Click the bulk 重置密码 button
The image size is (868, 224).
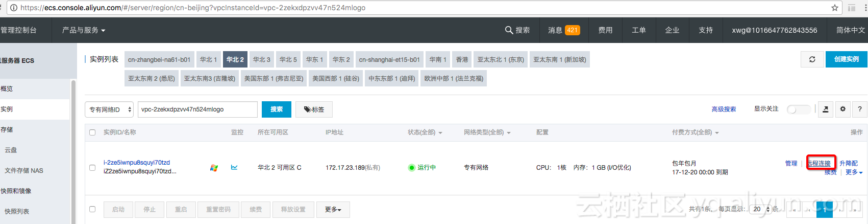218,210
